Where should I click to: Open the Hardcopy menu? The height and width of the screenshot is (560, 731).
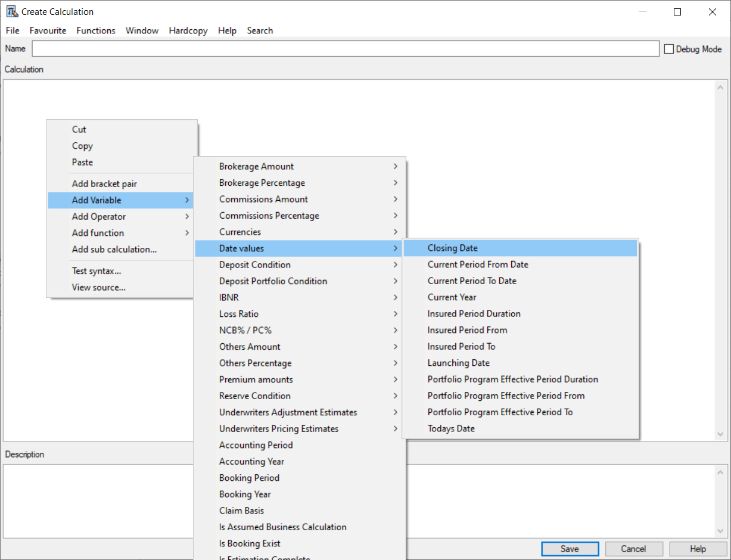click(188, 30)
